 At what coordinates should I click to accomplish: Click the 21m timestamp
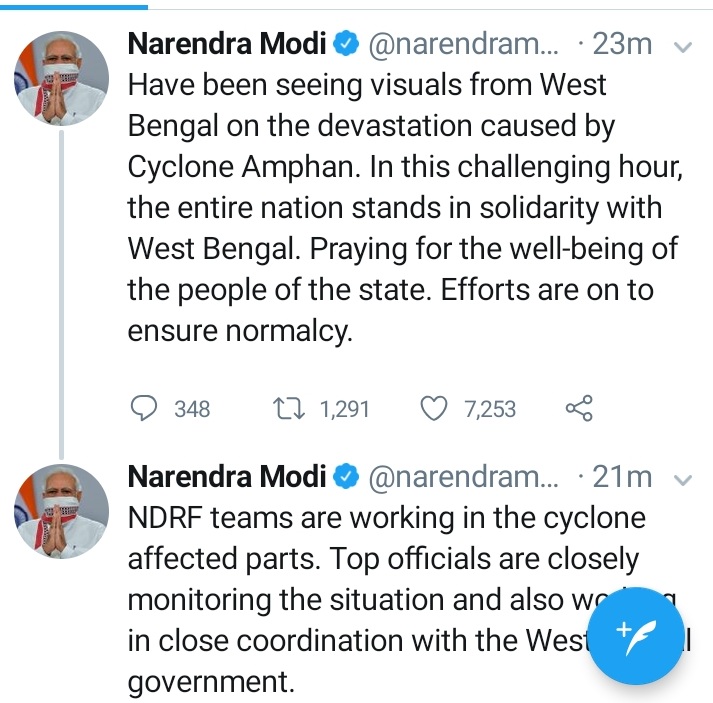pyautogui.click(x=622, y=478)
